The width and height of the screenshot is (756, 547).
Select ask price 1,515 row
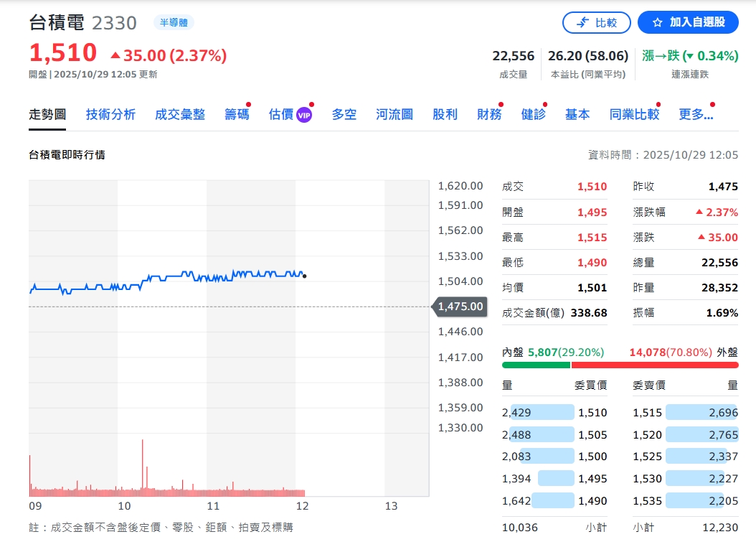[x=685, y=413]
